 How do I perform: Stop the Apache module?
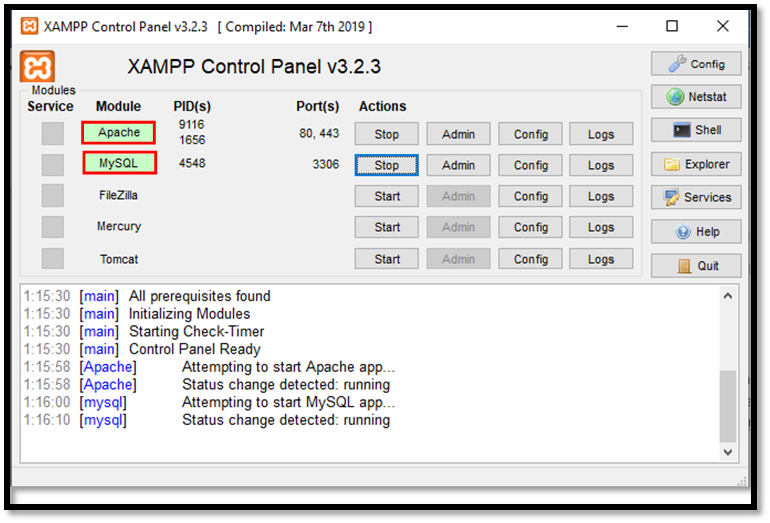click(386, 134)
